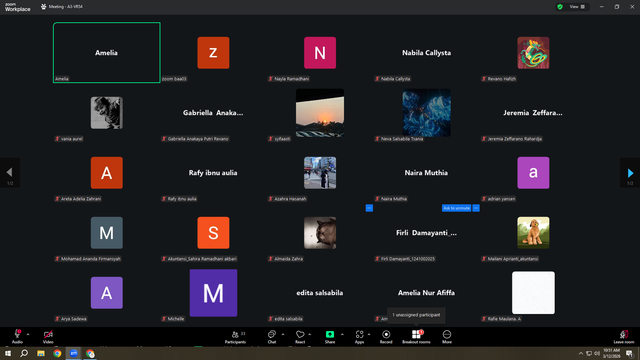Go to next gallery page arrow

click(630, 173)
